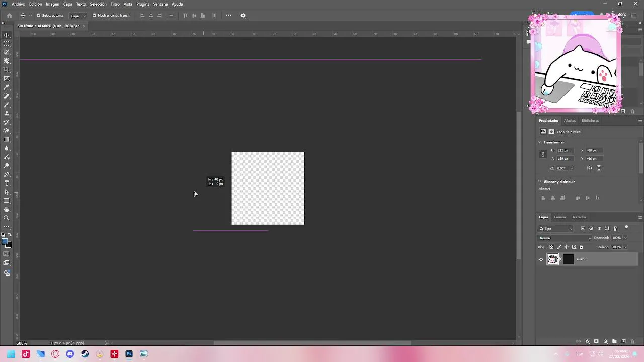644x362 pixels.
Task: Select the Brush tool
Action: pos(7,105)
